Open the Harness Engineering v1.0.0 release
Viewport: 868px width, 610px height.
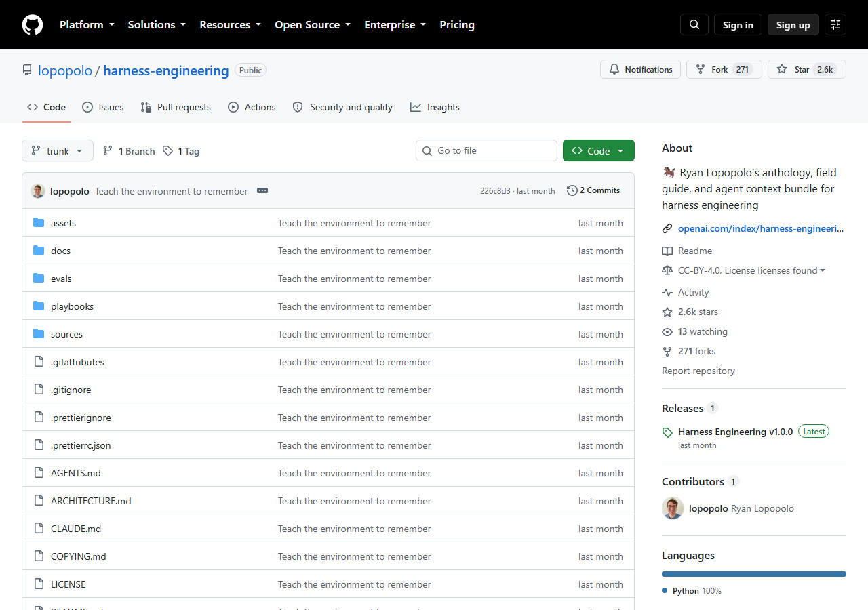pos(735,432)
